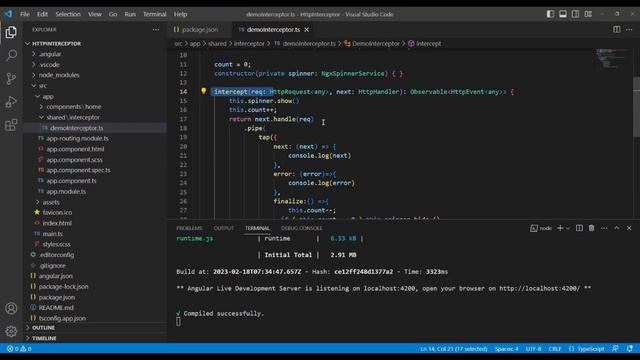The width and height of the screenshot is (640, 360).
Task: Click the VS Code logo icon
Action: pyautogui.click(x=8, y=14)
